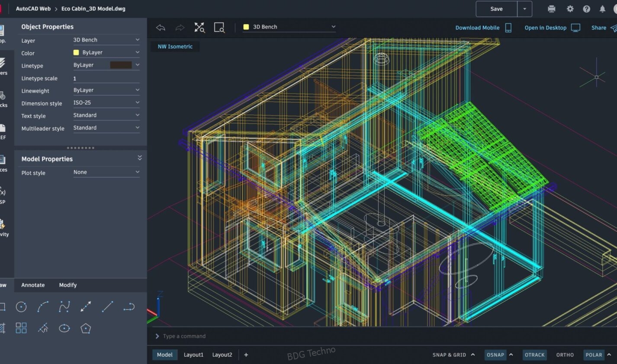Toggle ORTHO mode
This screenshot has width=617, height=364.
(565, 355)
